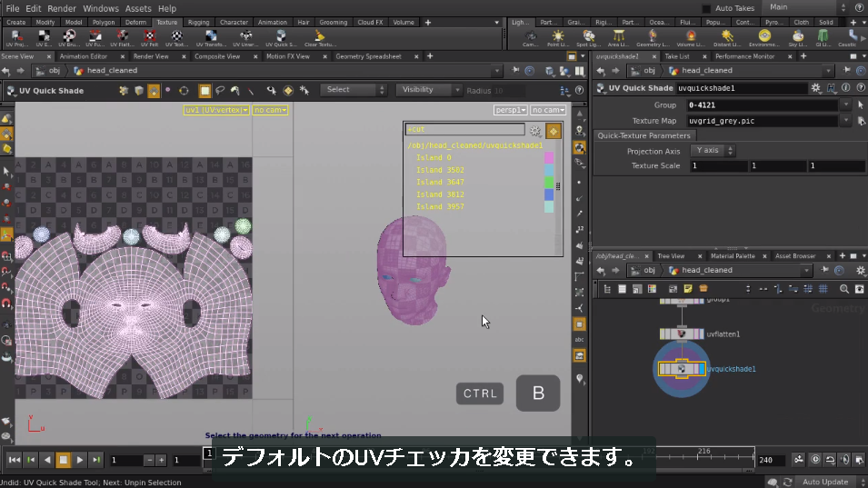Click the UV Pelt shelf tool
The width and height of the screenshot is (868, 488).
pos(149,37)
